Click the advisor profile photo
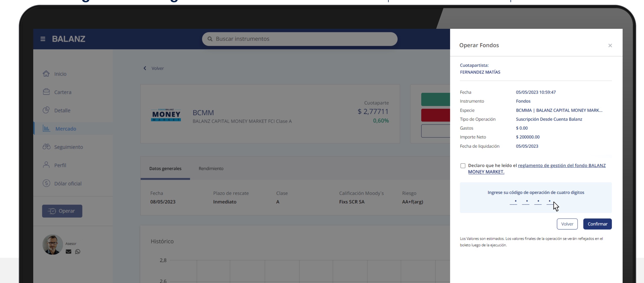 click(x=53, y=245)
